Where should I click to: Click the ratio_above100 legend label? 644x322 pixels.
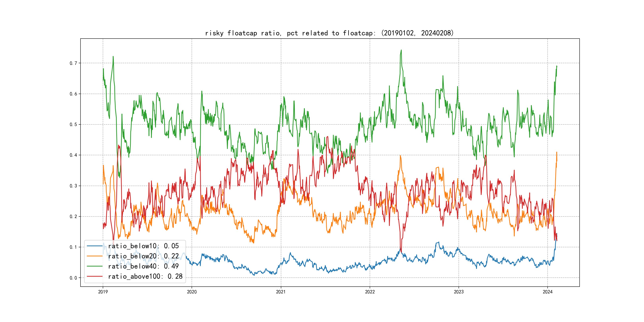[x=145, y=276]
